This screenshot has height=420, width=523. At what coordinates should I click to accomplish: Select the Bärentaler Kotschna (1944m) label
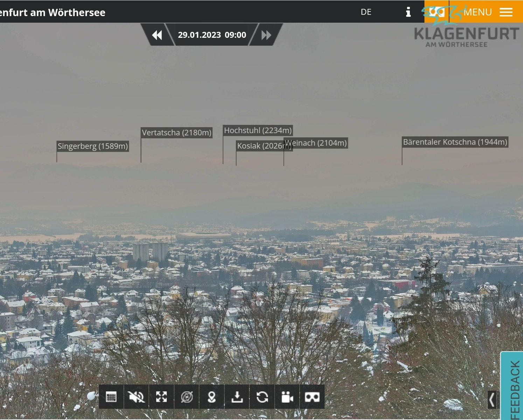pos(455,142)
